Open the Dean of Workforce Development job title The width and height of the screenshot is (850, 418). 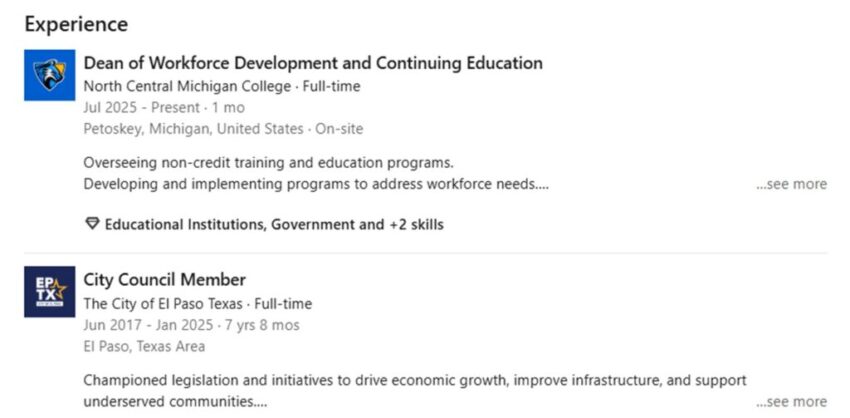313,63
